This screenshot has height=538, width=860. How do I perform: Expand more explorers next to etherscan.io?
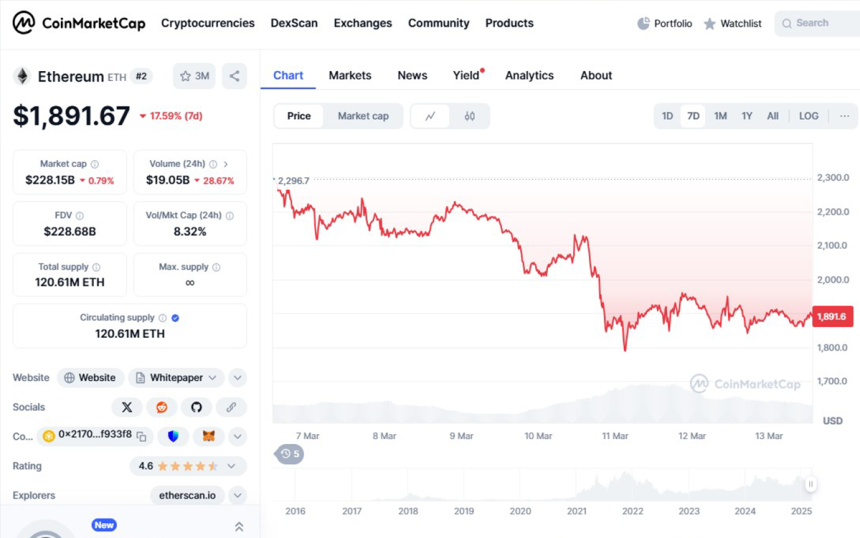[237, 495]
